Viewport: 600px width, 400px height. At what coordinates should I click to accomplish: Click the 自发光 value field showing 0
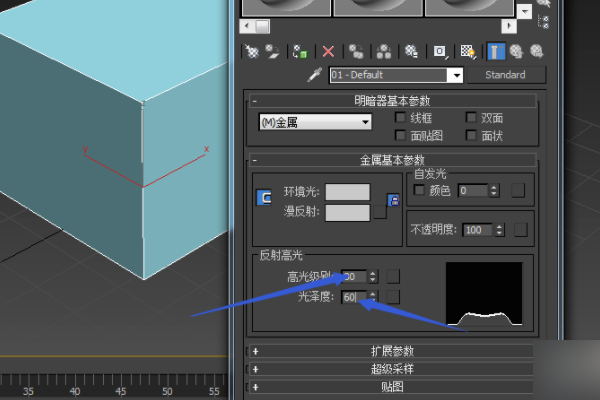[473, 191]
